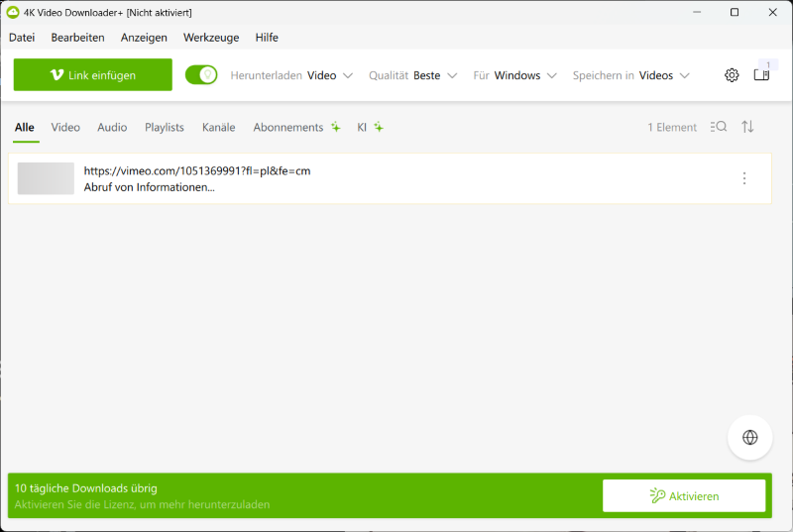Click the 1 Element count label
The height and width of the screenshot is (532, 793).
point(672,128)
